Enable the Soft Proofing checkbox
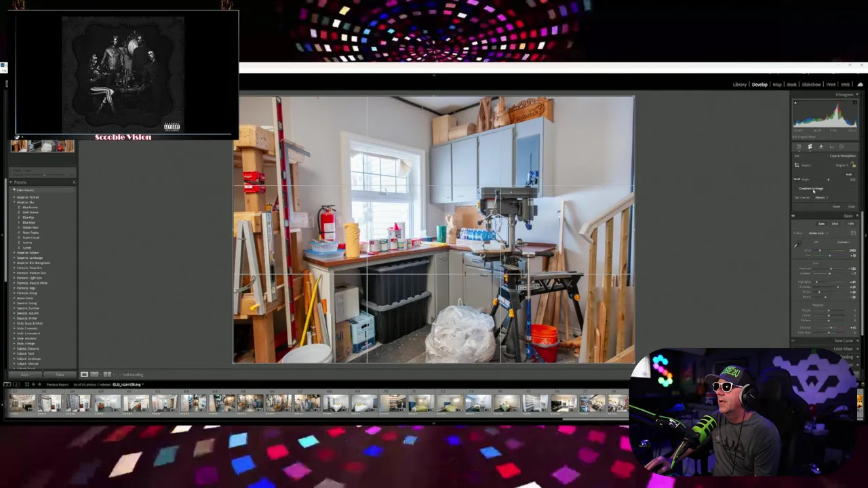This screenshot has width=868, height=488. click(x=120, y=375)
